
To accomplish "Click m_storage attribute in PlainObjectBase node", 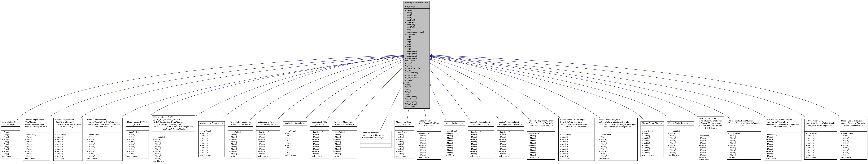I will (x=410, y=6).
